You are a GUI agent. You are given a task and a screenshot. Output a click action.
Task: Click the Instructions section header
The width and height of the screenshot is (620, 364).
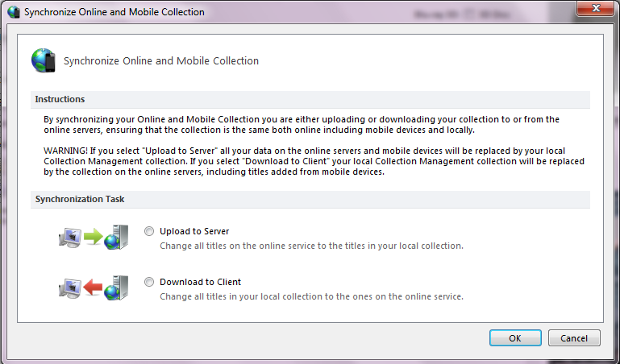[60, 99]
